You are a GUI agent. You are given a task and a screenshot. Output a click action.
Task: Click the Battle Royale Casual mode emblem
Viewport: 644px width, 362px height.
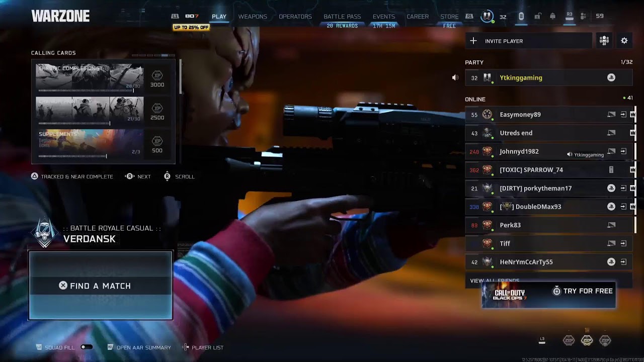45,233
